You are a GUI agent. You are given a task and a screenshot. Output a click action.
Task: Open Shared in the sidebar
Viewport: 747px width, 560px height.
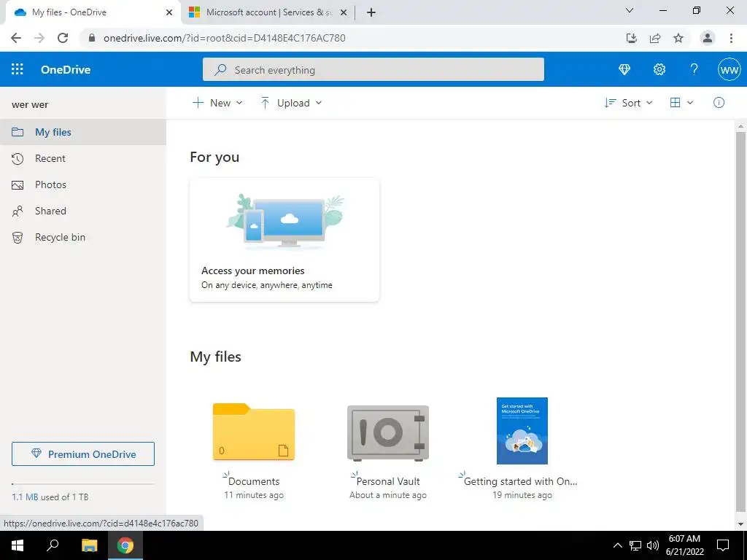[83, 211]
